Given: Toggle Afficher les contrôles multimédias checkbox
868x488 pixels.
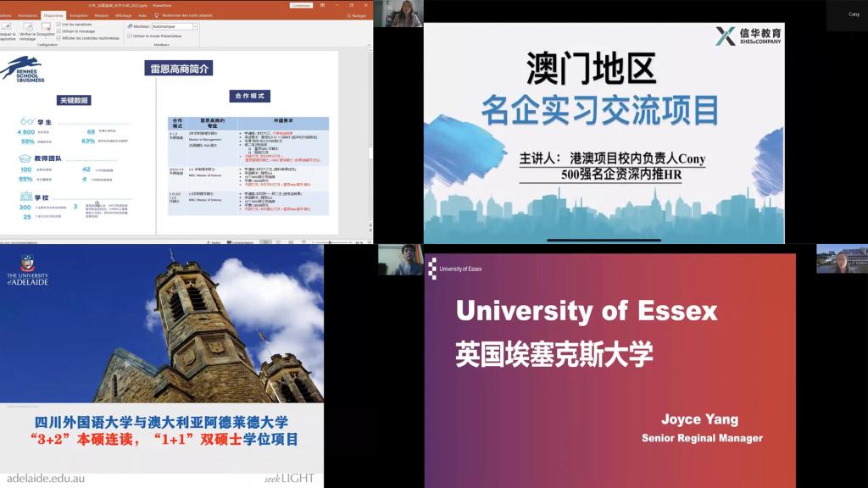Looking at the screenshot, I should coord(59,38).
